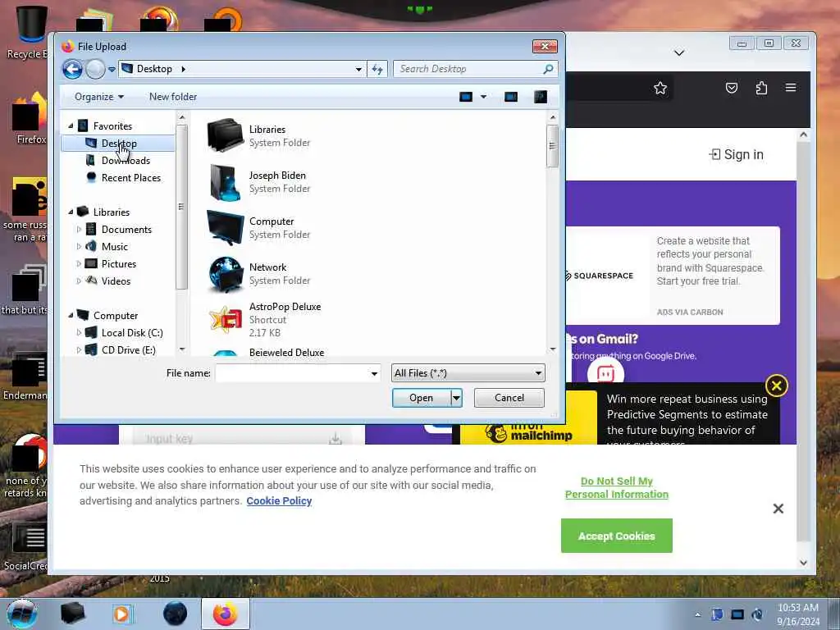Select the Libraries system folder icon

[x=225, y=135]
